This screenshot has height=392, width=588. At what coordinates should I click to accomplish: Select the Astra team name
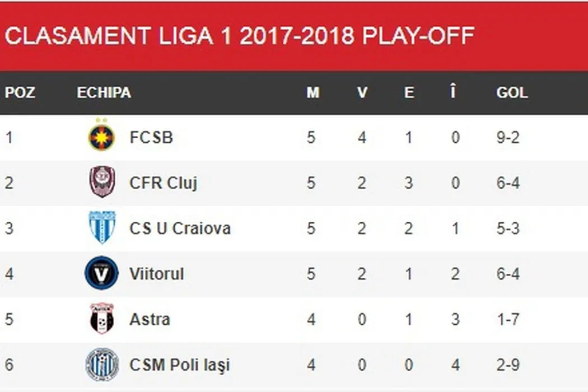tap(150, 320)
